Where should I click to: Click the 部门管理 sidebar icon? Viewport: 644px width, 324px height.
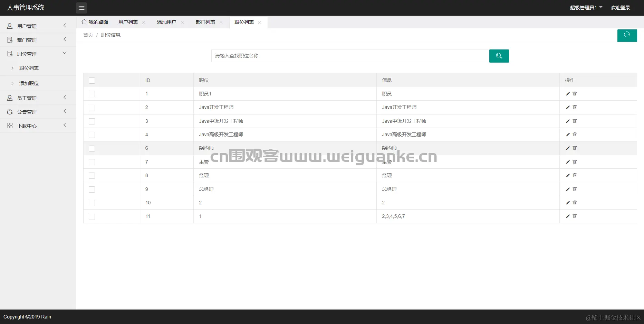[x=10, y=40]
